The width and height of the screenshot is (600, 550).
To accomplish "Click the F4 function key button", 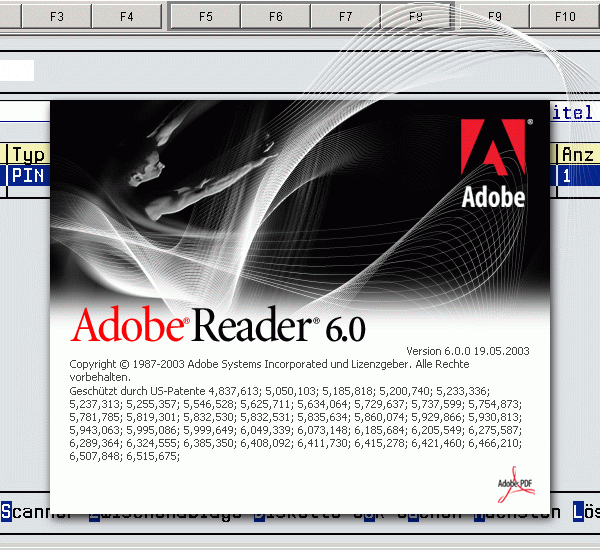I will tap(127, 16).
